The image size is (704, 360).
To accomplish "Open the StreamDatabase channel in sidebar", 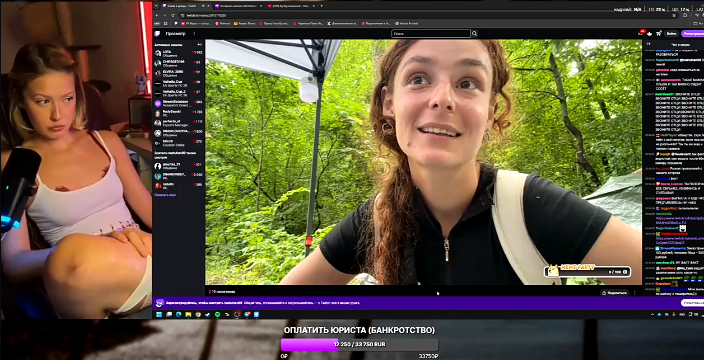I will pos(179,103).
